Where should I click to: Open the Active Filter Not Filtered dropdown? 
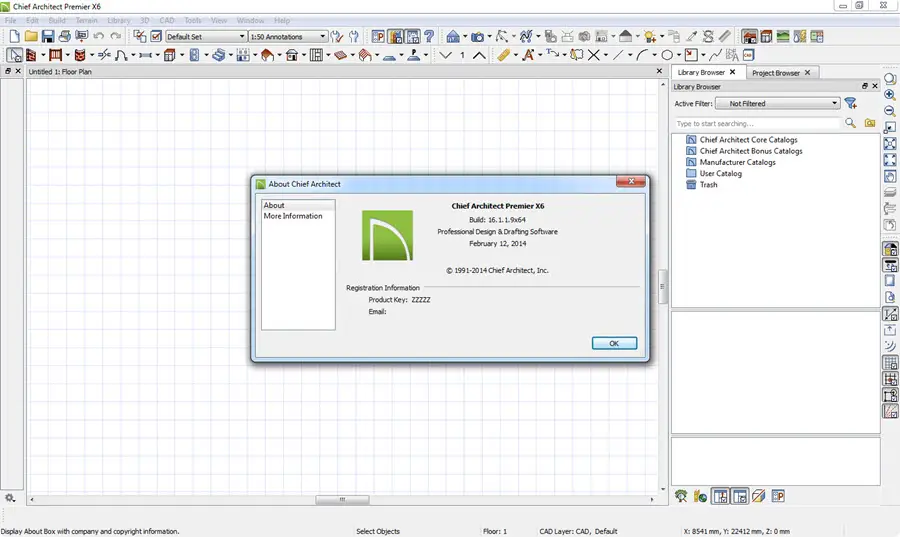click(x=778, y=103)
